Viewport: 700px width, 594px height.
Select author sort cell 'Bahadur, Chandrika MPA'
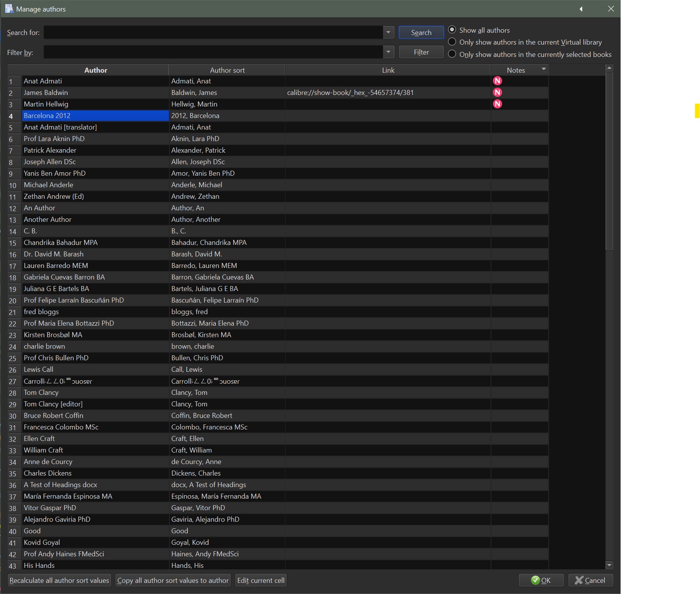click(227, 242)
